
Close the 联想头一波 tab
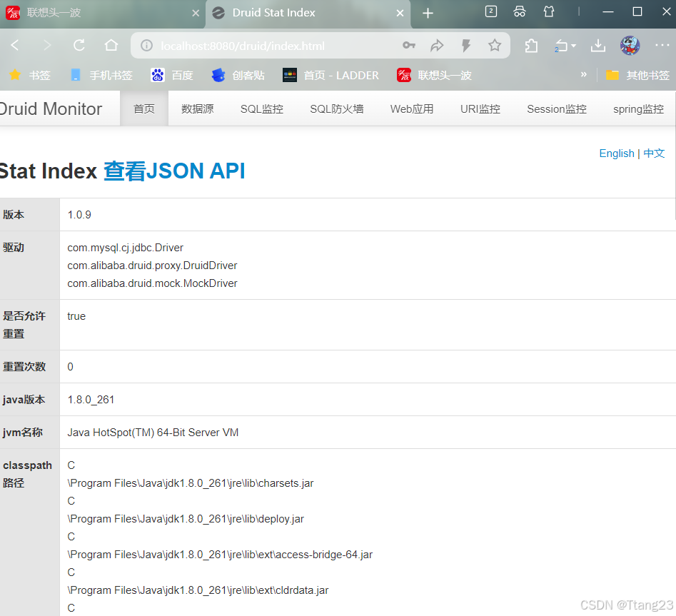point(196,14)
